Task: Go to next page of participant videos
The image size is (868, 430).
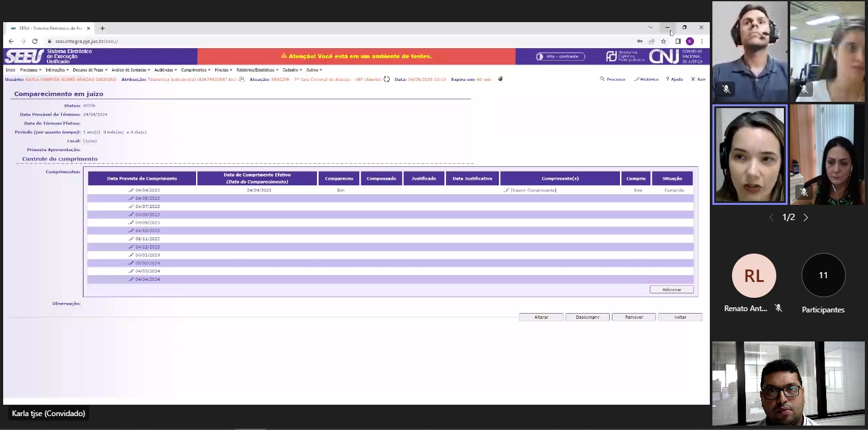Action: pos(806,218)
